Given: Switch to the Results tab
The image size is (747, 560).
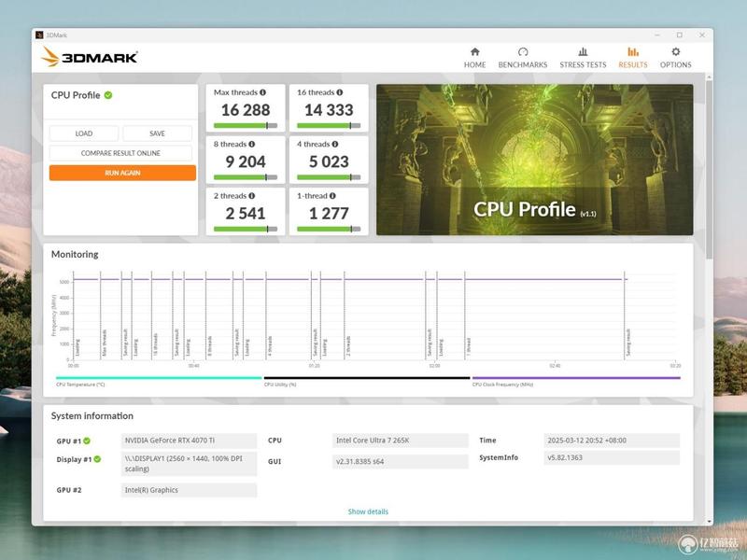Looking at the screenshot, I should (x=633, y=58).
